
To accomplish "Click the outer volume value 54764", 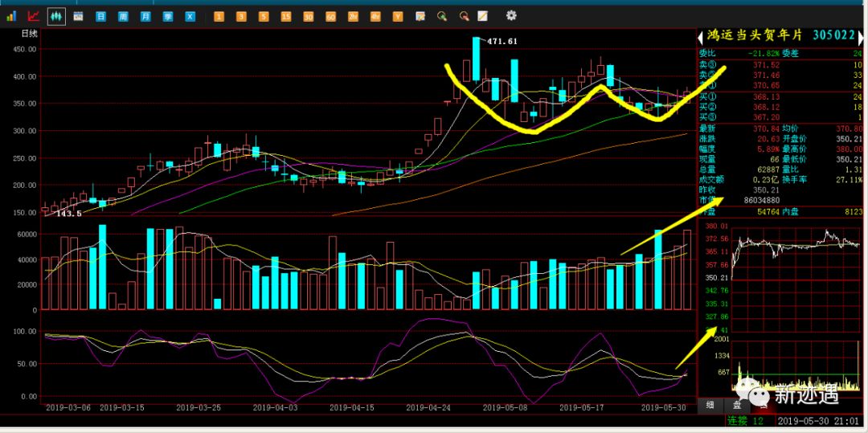I will [769, 211].
